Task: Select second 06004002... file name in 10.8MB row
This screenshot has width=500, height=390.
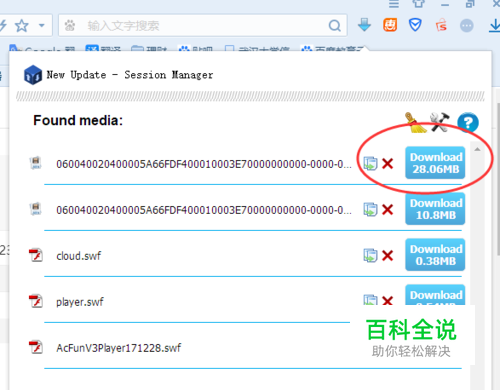Action: point(204,210)
